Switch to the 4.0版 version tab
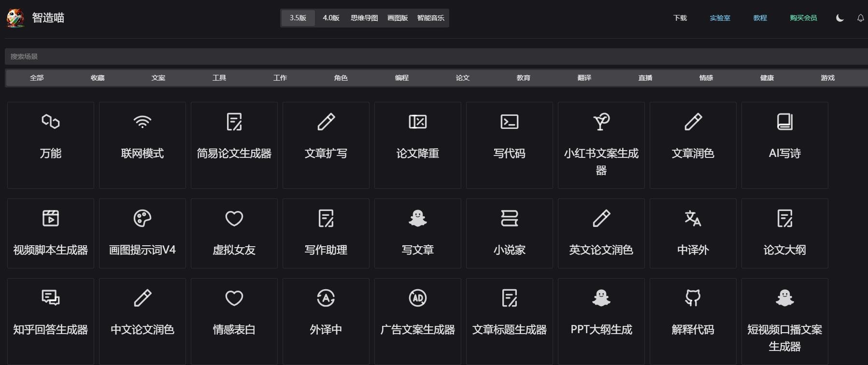 point(331,18)
